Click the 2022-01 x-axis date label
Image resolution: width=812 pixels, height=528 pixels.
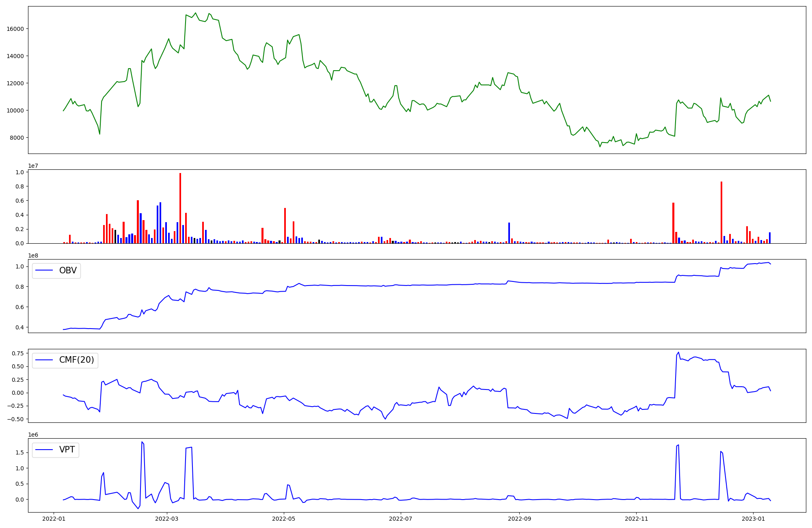pyautogui.click(x=54, y=519)
